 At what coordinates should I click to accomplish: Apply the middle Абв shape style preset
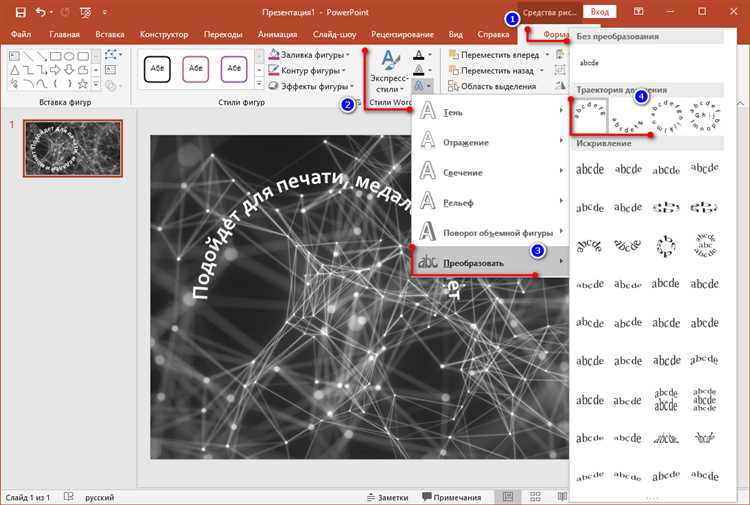[196, 69]
